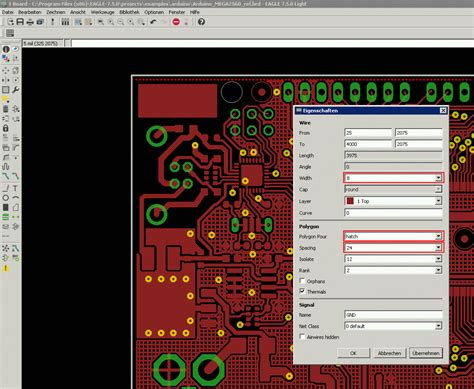Click the Signal Name field GND

(393, 315)
